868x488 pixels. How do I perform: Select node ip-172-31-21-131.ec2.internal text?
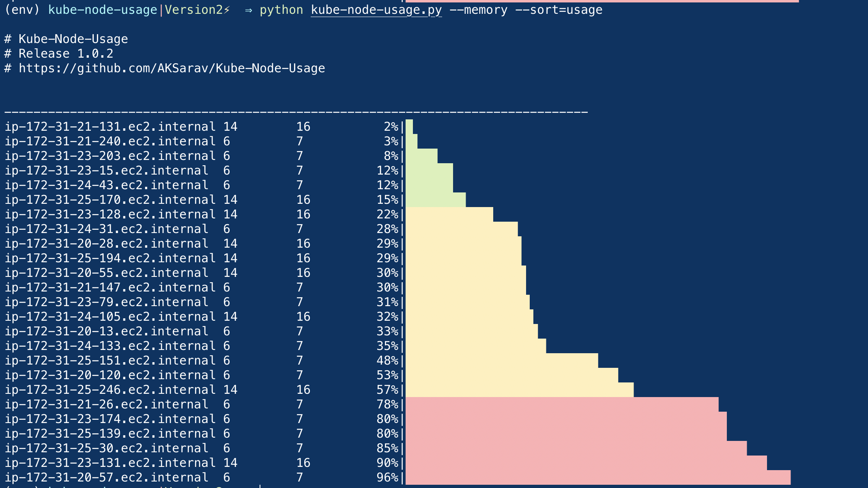click(110, 127)
